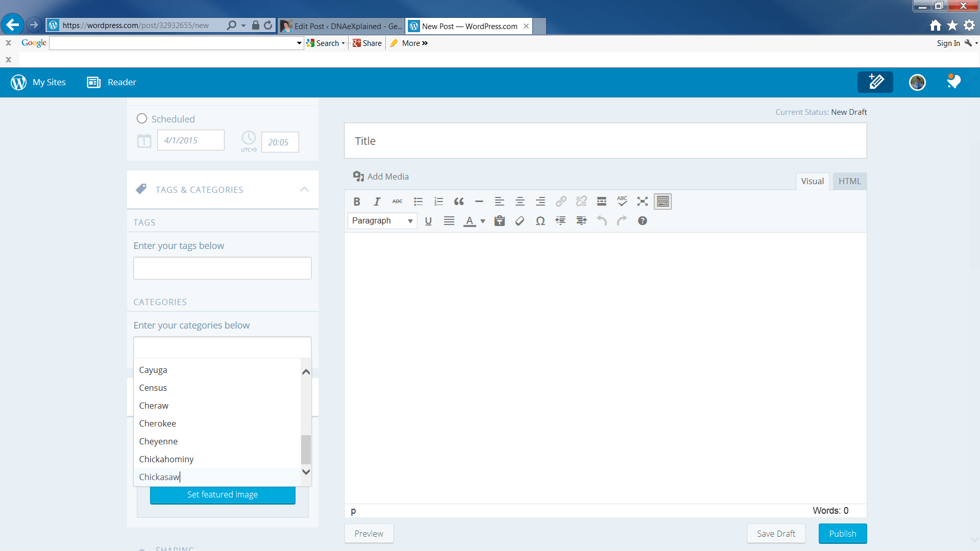The image size is (980, 551).
Task: Click the text color A swatch
Action: coord(469,221)
